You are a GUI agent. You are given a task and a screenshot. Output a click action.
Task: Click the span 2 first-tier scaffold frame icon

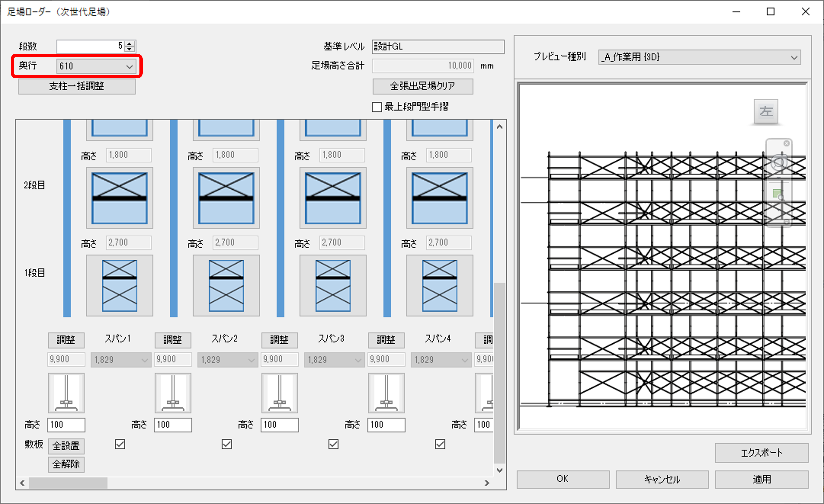click(226, 286)
